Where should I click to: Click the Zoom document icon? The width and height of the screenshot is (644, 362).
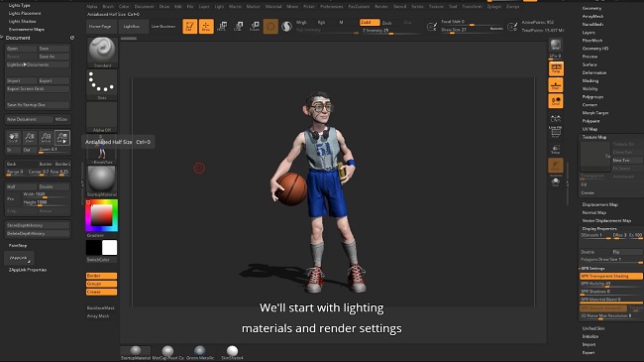point(30,138)
